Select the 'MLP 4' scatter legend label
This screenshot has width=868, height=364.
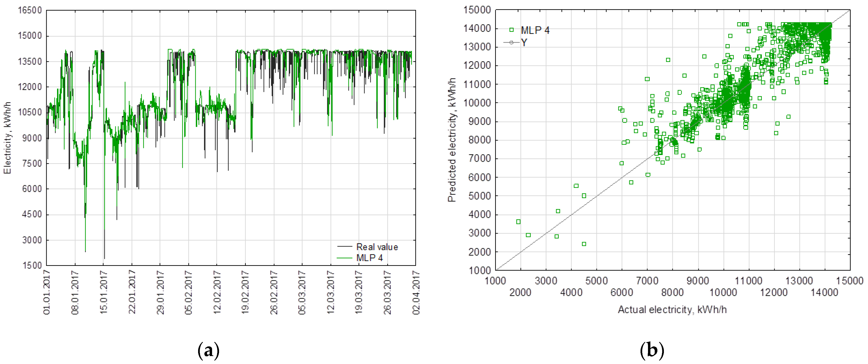pos(535,30)
